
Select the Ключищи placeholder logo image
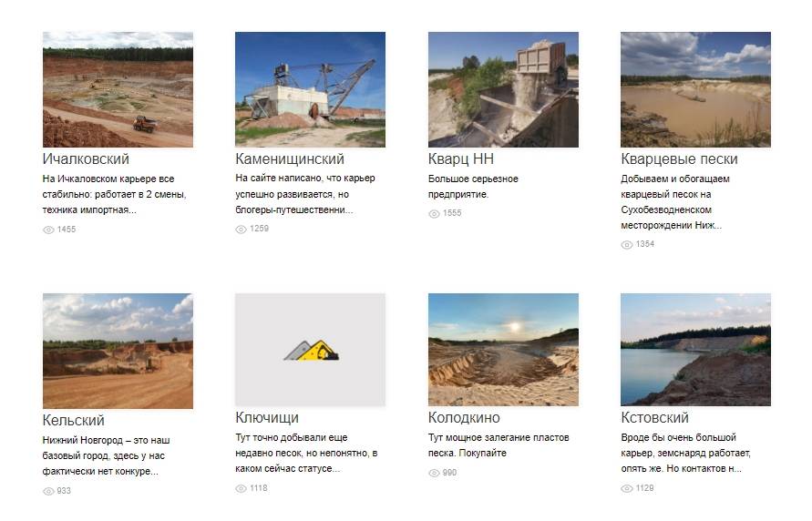(310, 350)
